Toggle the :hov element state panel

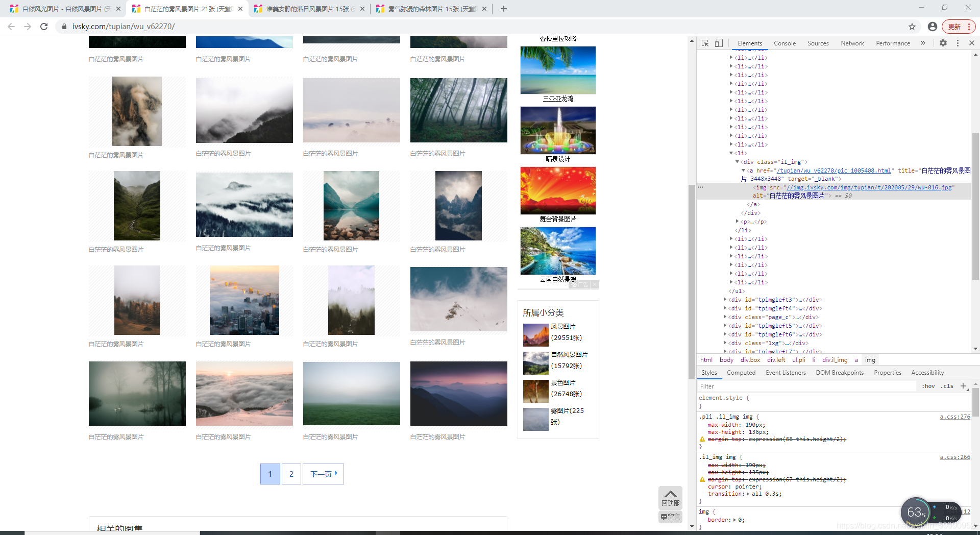point(928,386)
